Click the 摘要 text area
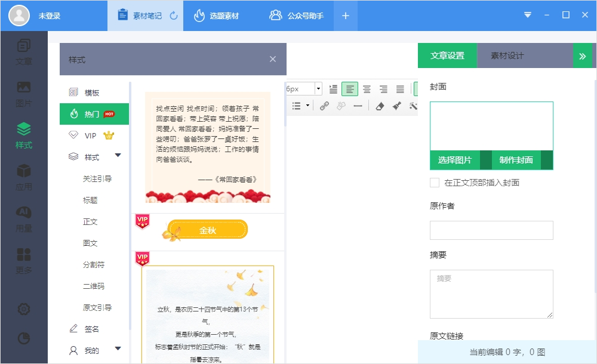Image resolution: width=597 pixels, height=364 pixels. click(491, 294)
